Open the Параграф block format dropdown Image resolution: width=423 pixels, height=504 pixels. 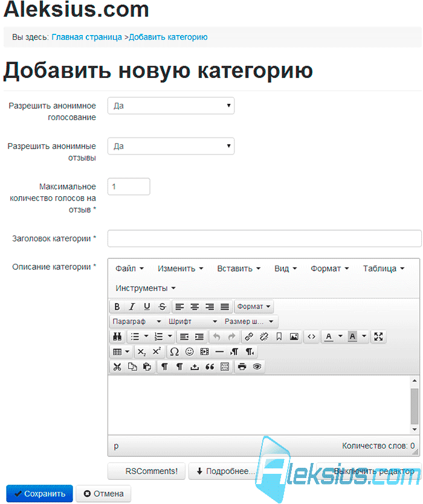(x=137, y=322)
